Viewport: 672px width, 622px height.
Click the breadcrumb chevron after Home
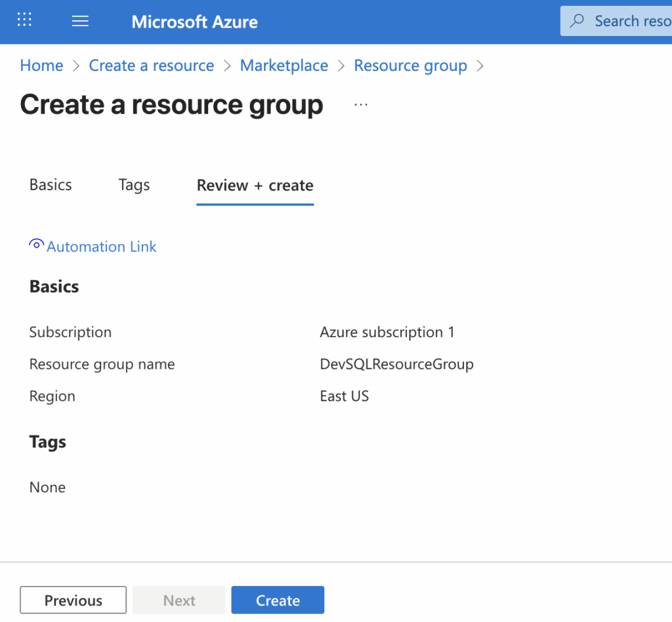click(75, 66)
